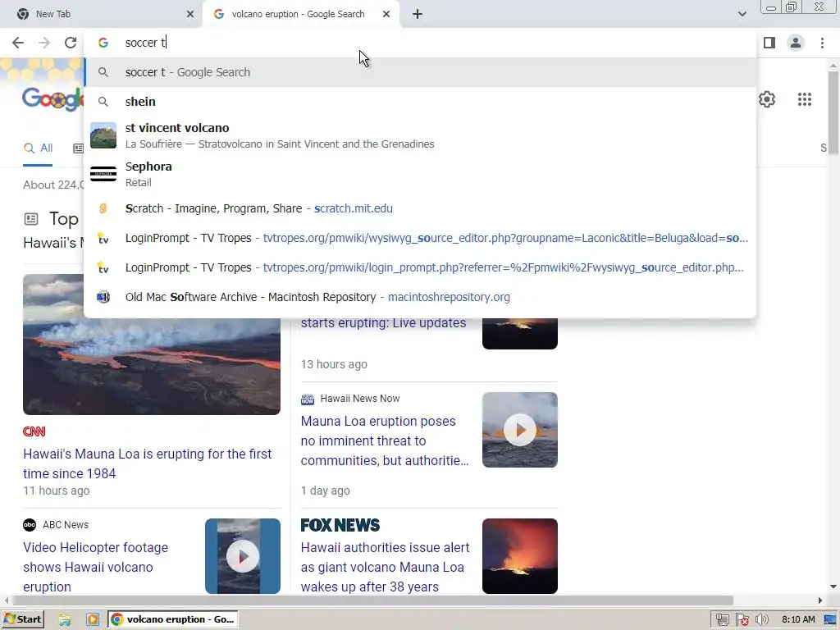This screenshot has width=840, height=630.
Task: Open the Chrome profile avatar
Action: pos(796,43)
